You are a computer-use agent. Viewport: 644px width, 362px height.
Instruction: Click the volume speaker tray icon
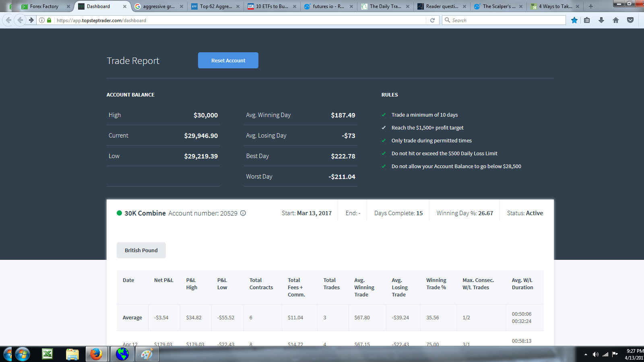click(x=595, y=354)
